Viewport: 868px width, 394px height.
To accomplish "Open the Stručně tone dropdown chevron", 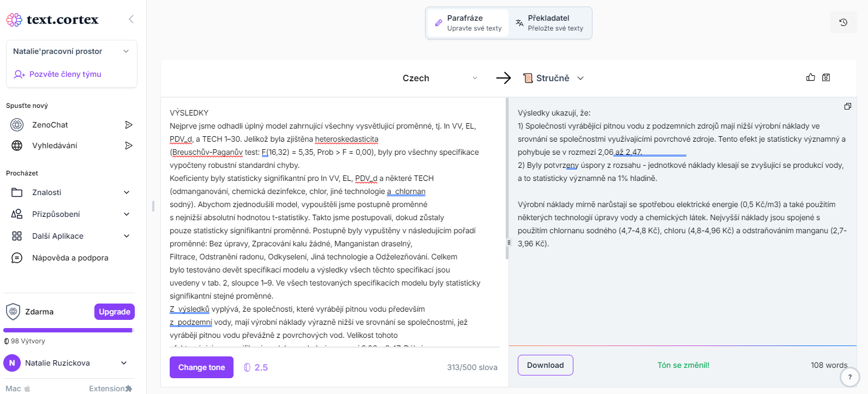I will pos(580,78).
